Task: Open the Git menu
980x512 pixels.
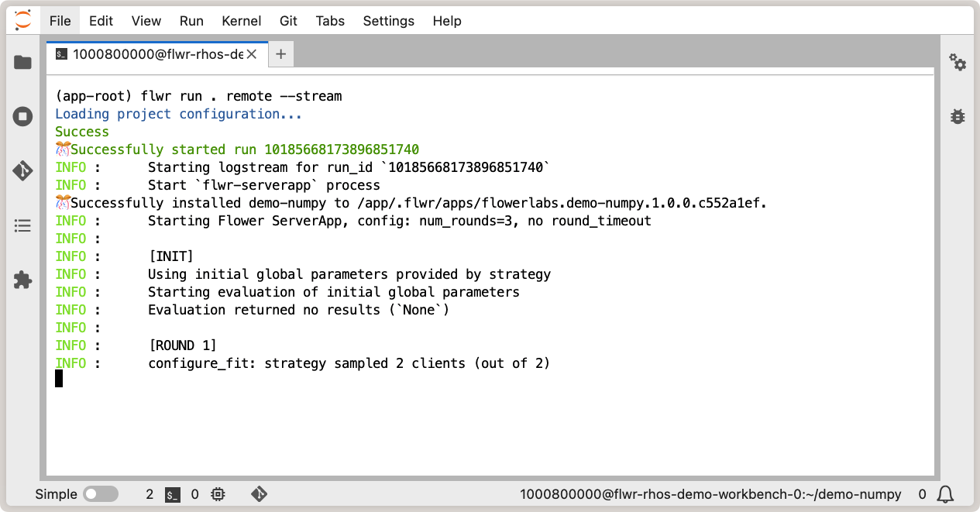Action: [x=288, y=21]
